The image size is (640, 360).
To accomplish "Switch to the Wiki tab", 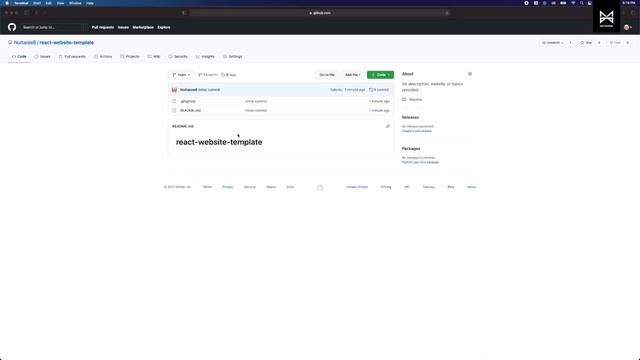I will click(154, 57).
